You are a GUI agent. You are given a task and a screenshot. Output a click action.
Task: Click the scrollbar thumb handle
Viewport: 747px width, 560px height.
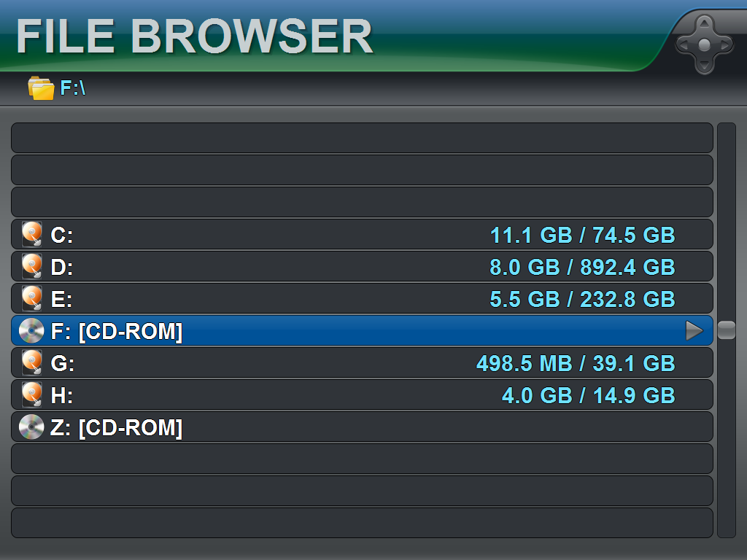pos(727,330)
